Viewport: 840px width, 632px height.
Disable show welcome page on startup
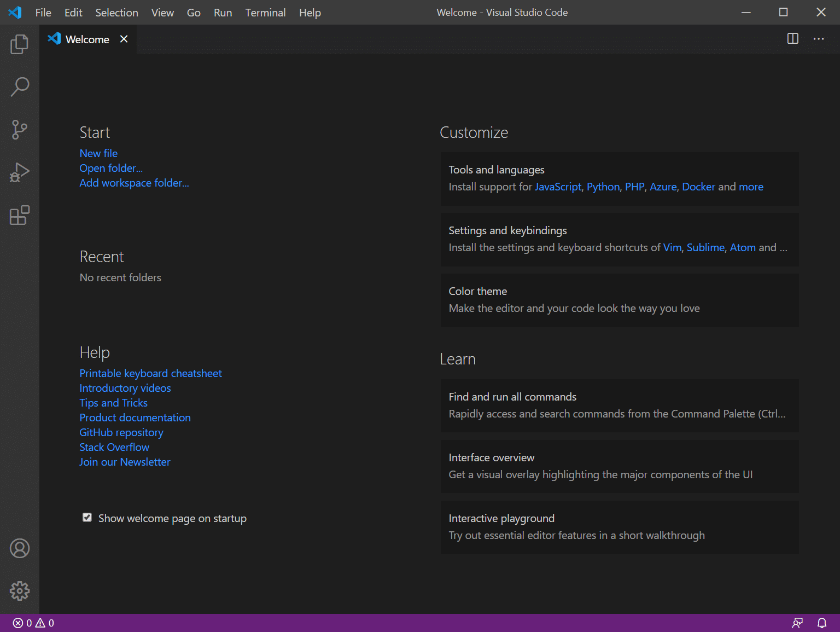pos(87,517)
